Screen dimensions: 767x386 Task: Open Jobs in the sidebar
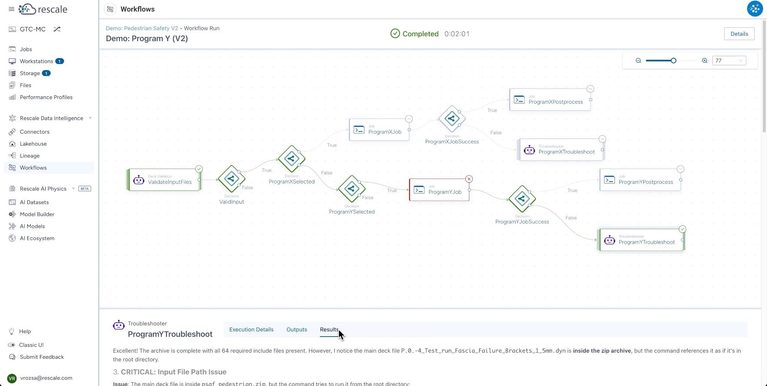26,49
